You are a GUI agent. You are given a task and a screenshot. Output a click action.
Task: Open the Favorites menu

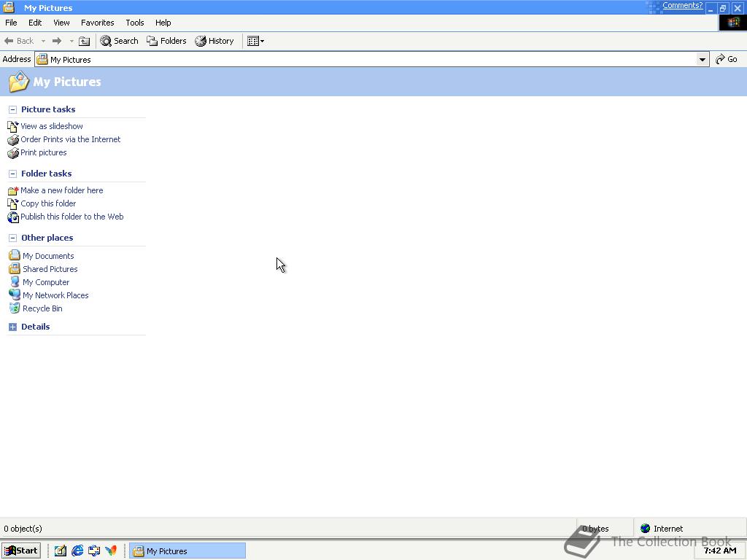click(97, 23)
